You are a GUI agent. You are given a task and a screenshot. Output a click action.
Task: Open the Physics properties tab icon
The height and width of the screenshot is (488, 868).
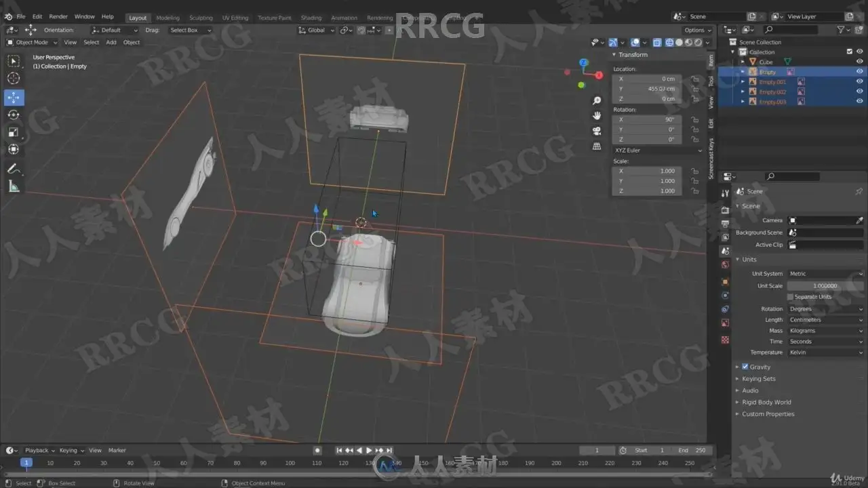point(726,296)
